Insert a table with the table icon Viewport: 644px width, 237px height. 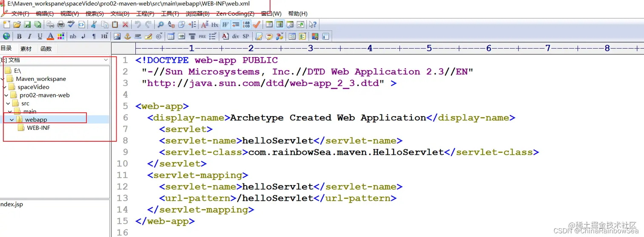pos(170,36)
